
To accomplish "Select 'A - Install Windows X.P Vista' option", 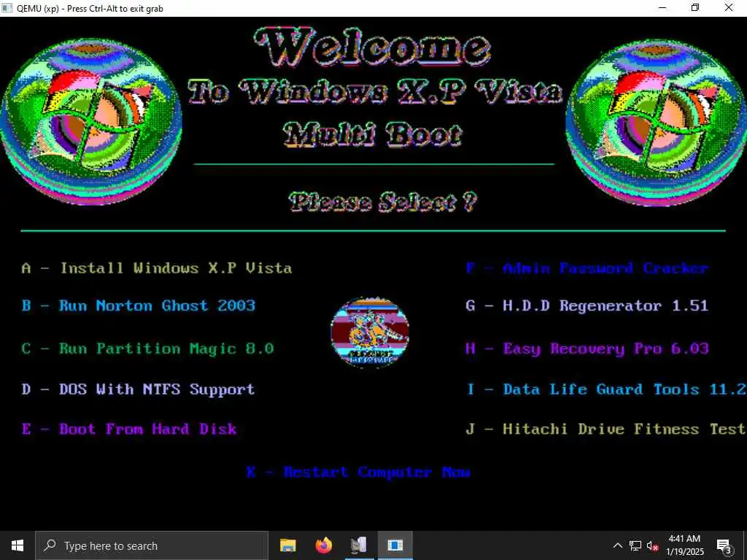I will [157, 268].
